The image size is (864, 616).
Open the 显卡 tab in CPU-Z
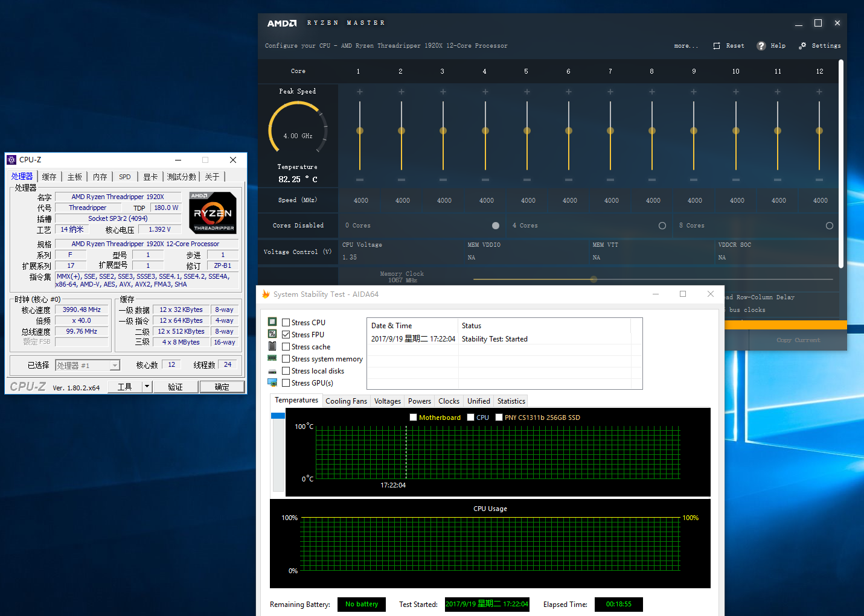tap(150, 177)
